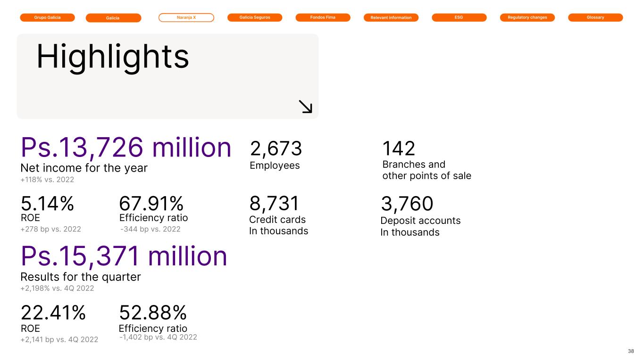Click the diagonal arrow icon in Highlights box
This screenshot has height=362, width=644.
(x=306, y=107)
